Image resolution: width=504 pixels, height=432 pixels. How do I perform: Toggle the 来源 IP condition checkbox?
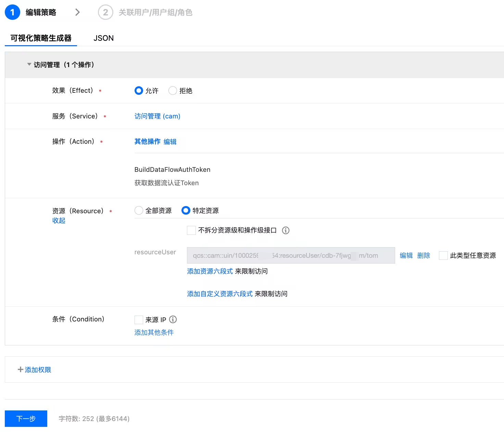[139, 320]
